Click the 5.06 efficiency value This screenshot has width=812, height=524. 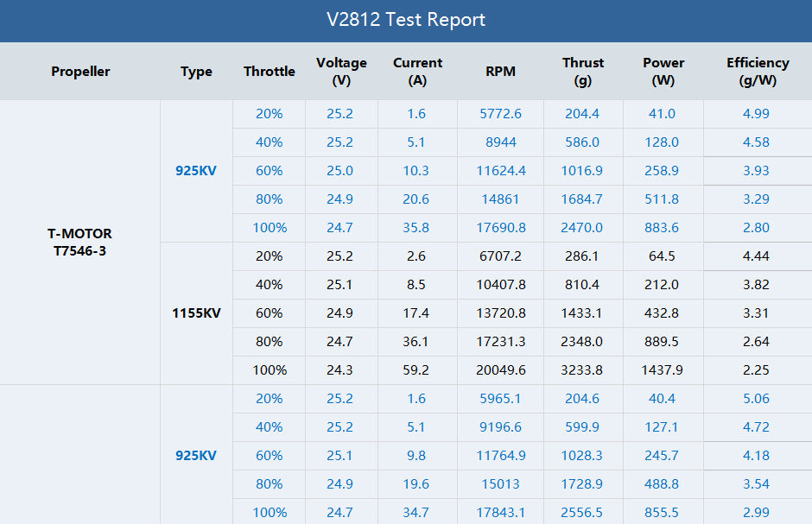point(756,399)
